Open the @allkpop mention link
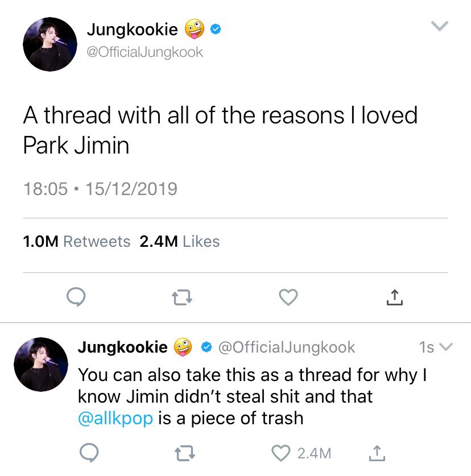 pyautogui.click(x=115, y=419)
